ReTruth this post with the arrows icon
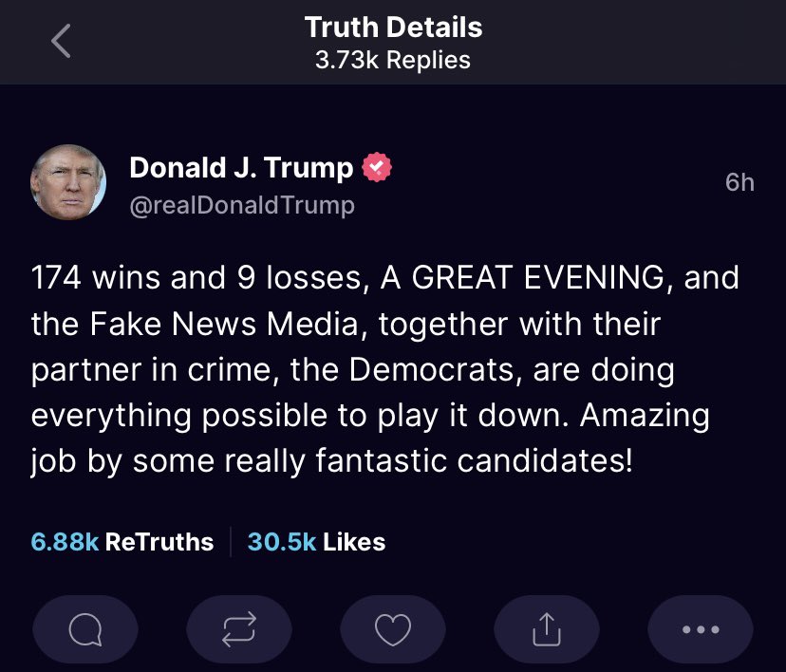This screenshot has width=786, height=672. pos(238,628)
